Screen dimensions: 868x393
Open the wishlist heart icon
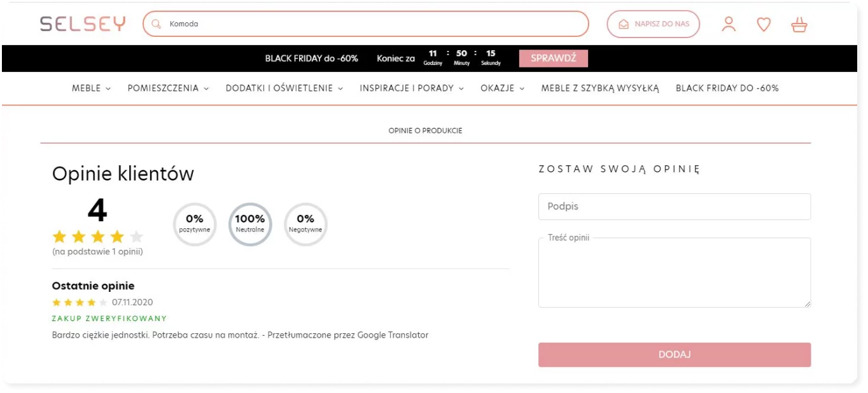coord(764,24)
